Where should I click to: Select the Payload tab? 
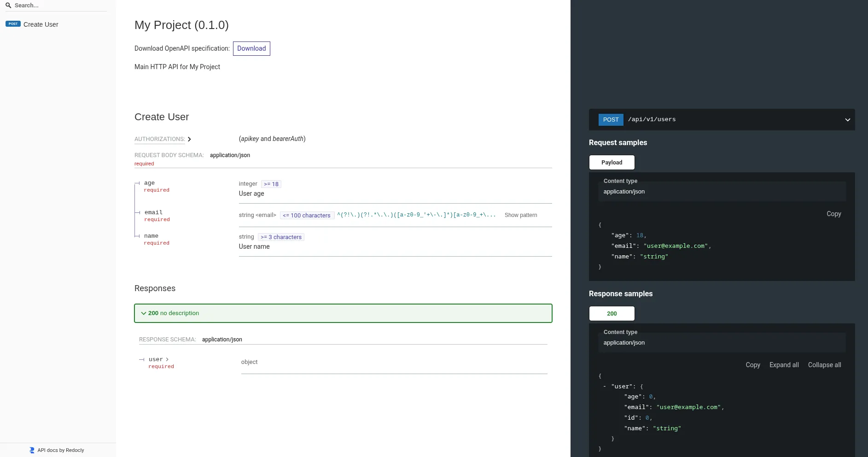pos(612,163)
